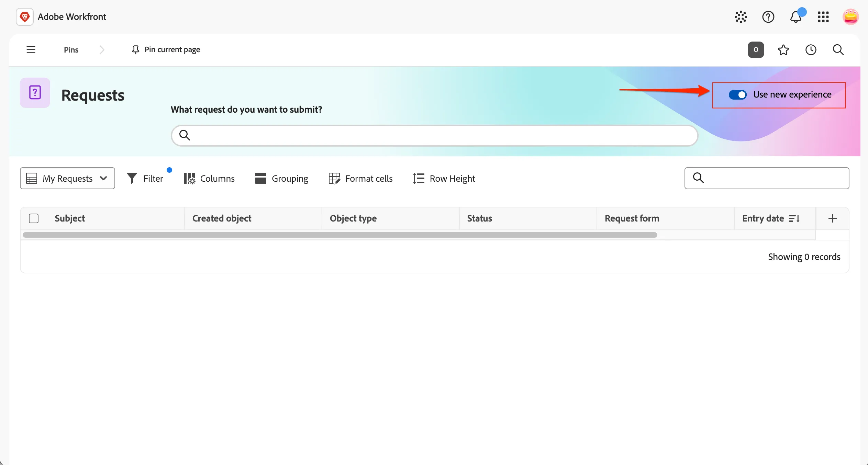Viewport: 868px width, 465px height.
Task: Click the Adobe Workfront shield logo
Action: click(x=25, y=17)
